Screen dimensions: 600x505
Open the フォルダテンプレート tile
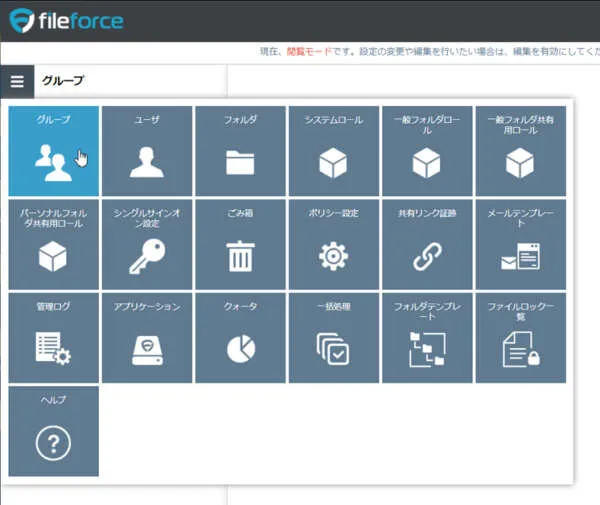click(x=427, y=338)
